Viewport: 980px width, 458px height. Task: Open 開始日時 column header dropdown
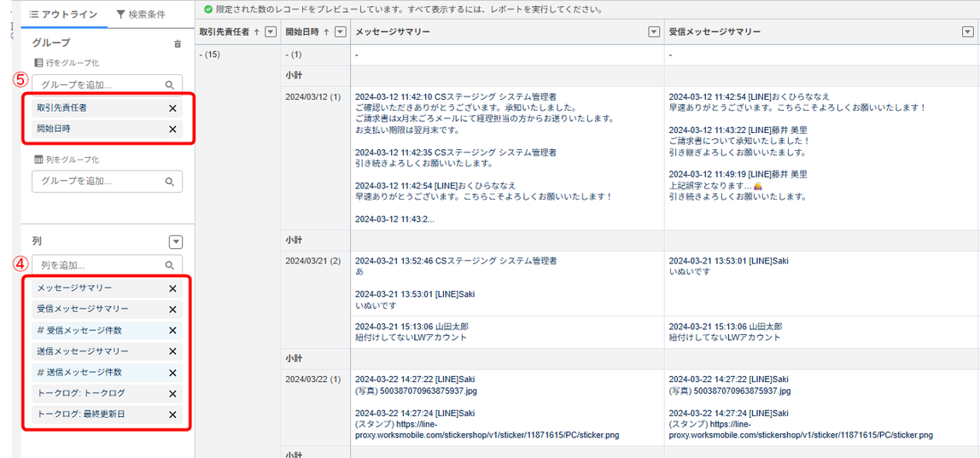point(340,32)
